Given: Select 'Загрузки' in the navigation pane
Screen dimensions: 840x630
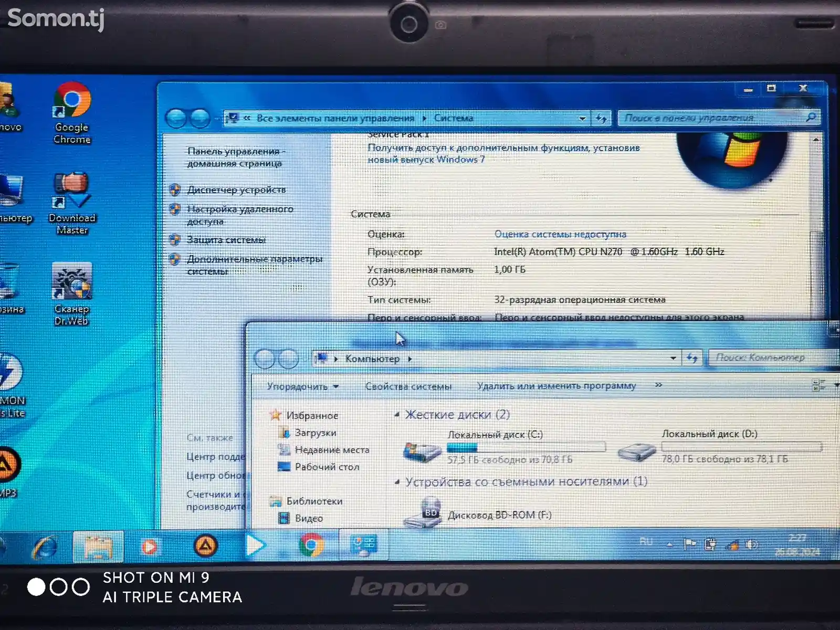Looking at the screenshot, I should click(315, 433).
